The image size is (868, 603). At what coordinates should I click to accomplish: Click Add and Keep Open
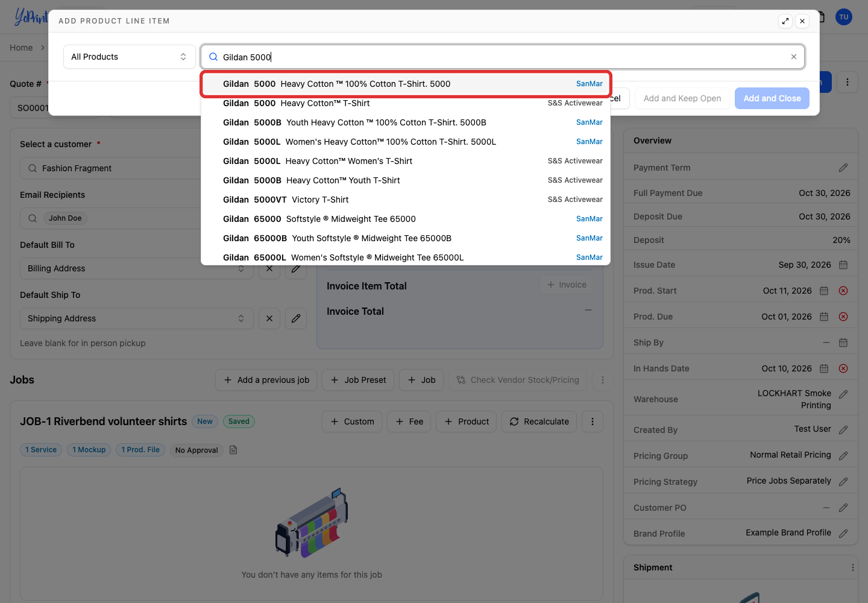[x=682, y=98]
